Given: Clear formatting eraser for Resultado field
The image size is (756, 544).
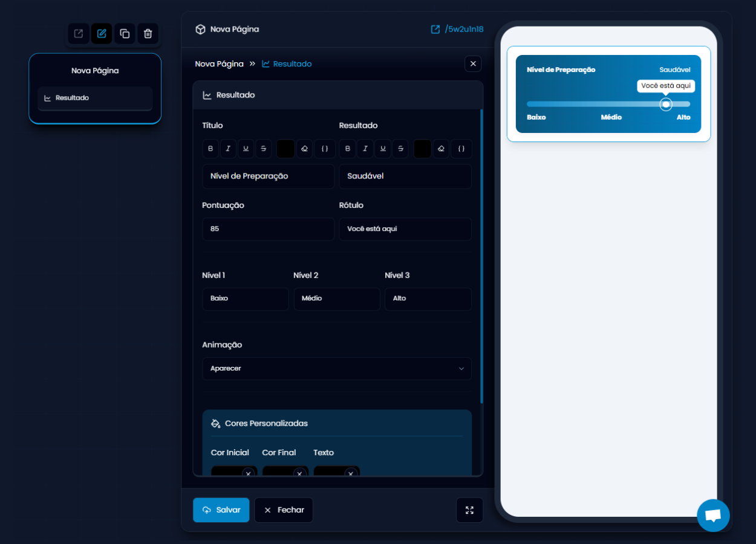Looking at the screenshot, I should (x=442, y=149).
